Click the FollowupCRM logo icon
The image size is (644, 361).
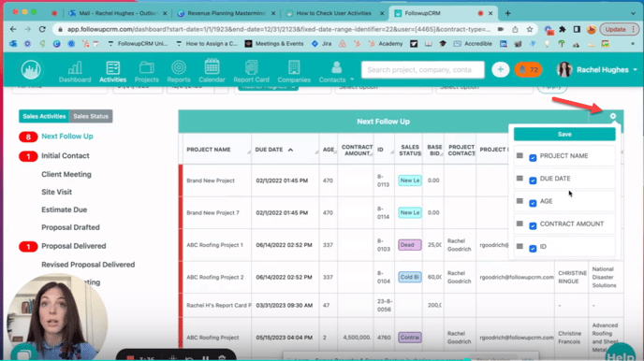tap(31, 70)
